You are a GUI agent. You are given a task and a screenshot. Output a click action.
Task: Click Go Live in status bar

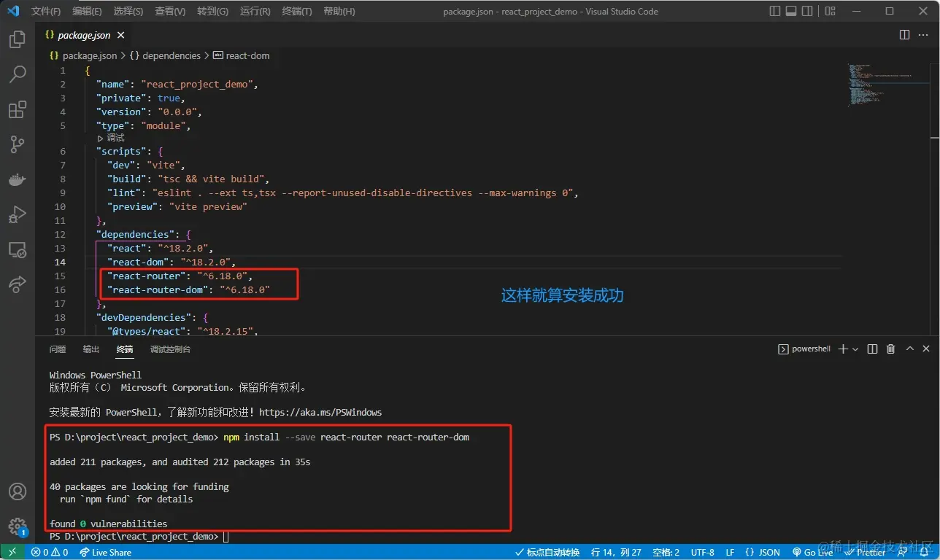click(x=812, y=552)
